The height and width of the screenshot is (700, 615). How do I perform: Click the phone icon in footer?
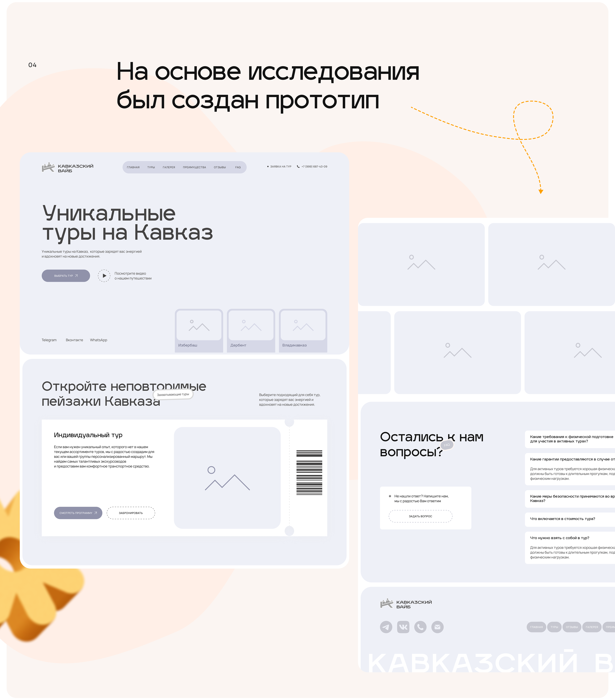pos(420,627)
